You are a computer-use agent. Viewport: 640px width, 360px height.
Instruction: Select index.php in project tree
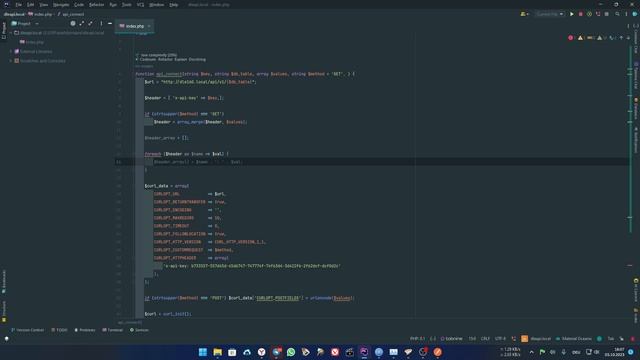click(32, 42)
